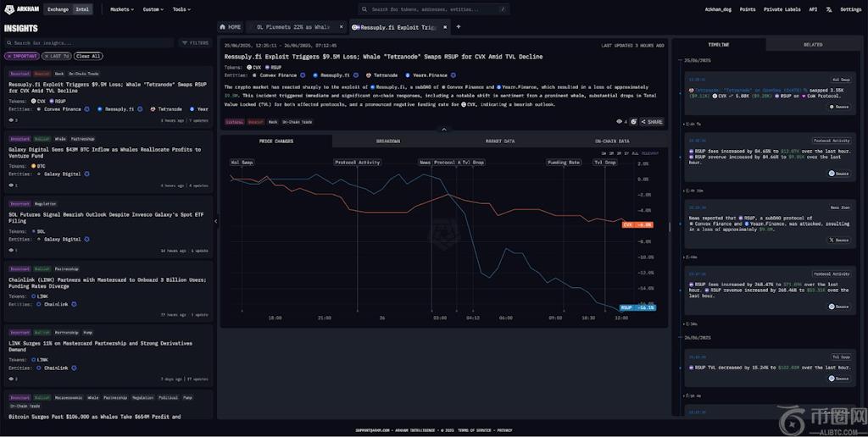This screenshot has height=437, width=868.
Task: Collapse the insight summary chevron
Action: coord(442,130)
